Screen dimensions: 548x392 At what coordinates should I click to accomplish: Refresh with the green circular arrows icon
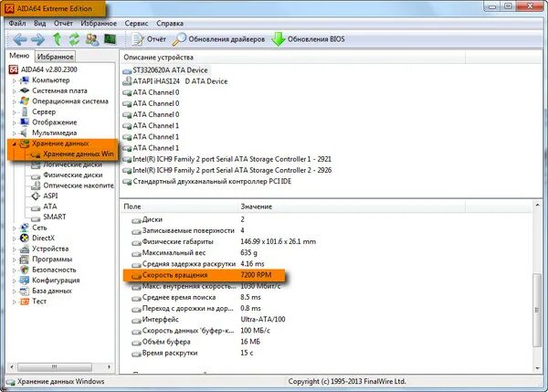point(74,39)
